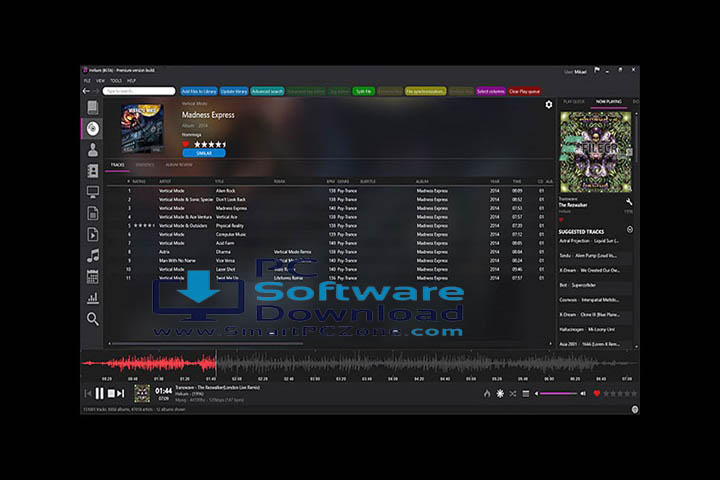This screenshot has width=720, height=480.
Task: Go to the previous track
Action: (88, 394)
